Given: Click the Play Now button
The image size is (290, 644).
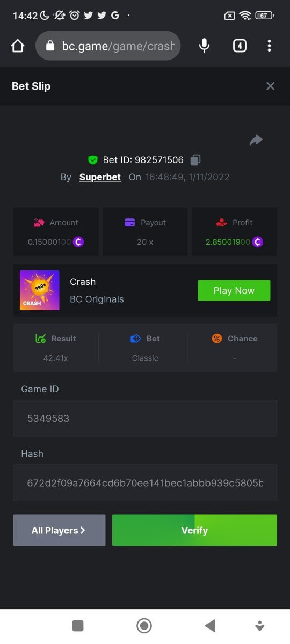Looking at the screenshot, I should tap(234, 290).
